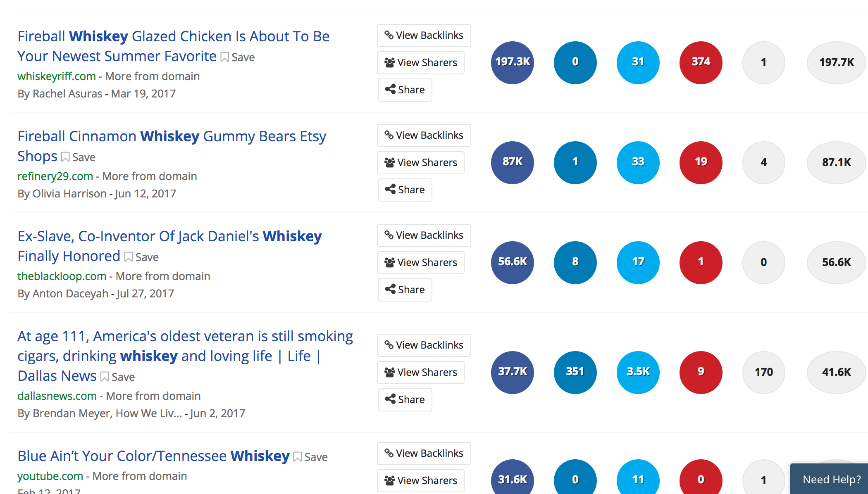Open View Sharers for Dallas News article
The height and width of the screenshot is (494, 868).
pyautogui.click(x=421, y=373)
